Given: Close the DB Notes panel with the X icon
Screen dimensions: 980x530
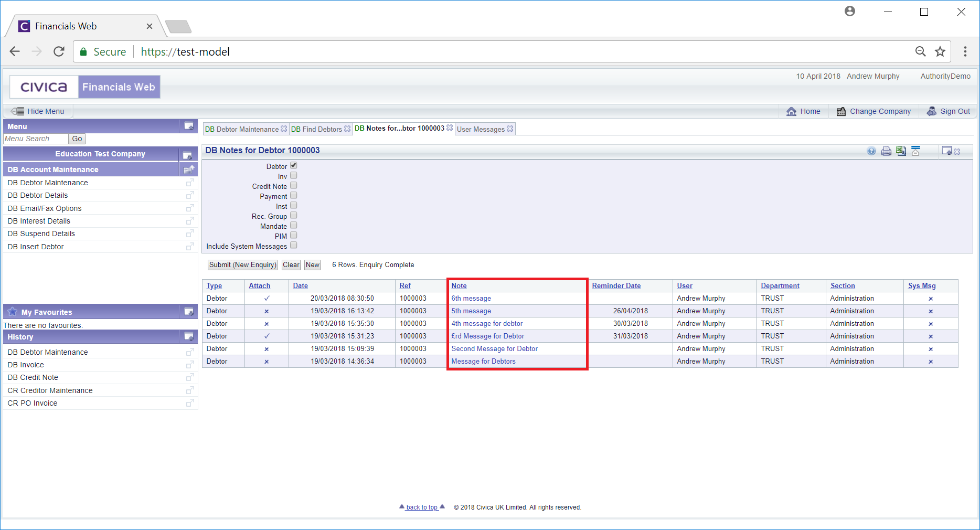Looking at the screenshot, I should [x=957, y=152].
